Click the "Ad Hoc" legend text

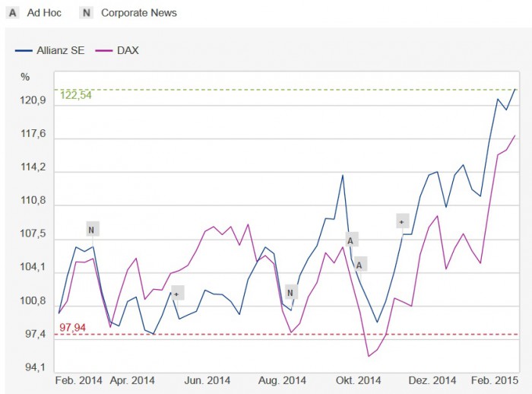44,13
